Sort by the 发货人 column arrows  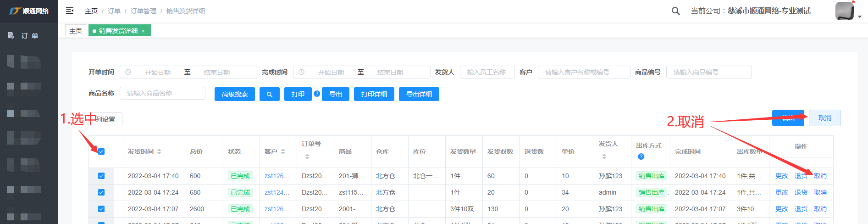[604, 157]
